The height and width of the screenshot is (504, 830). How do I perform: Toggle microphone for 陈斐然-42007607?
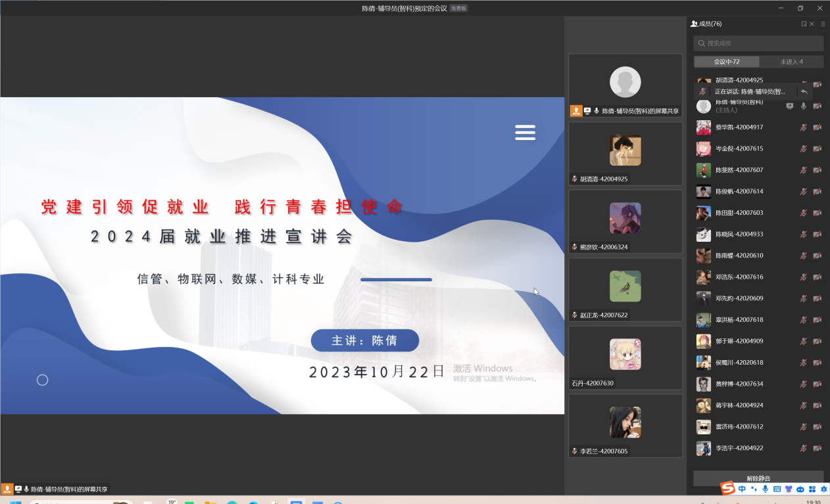(x=803, y=170)
